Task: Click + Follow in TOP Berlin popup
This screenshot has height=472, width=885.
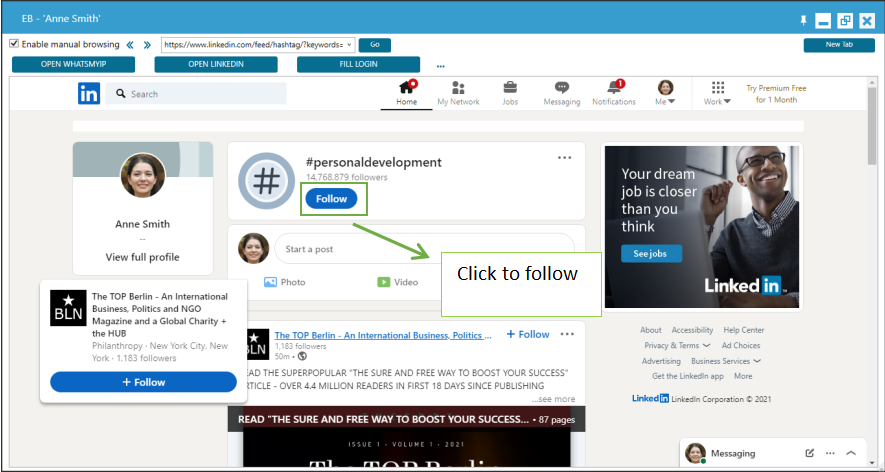Action: [143, 382]
